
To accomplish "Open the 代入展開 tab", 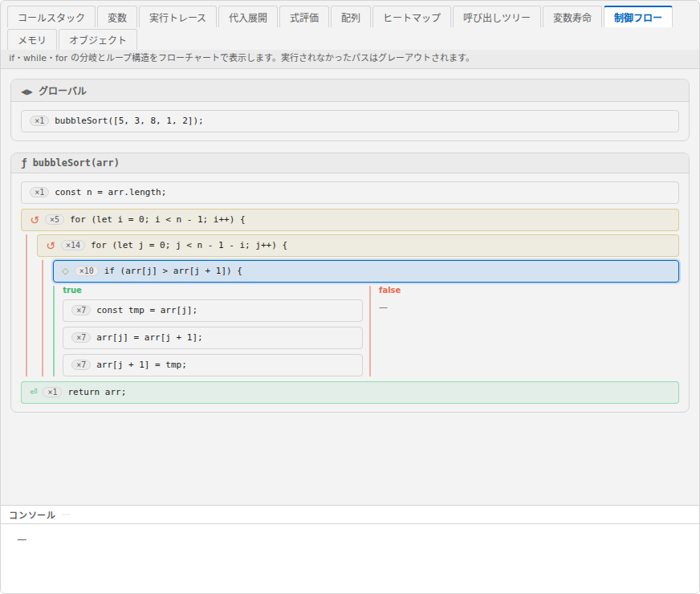I will coord(248,18).
